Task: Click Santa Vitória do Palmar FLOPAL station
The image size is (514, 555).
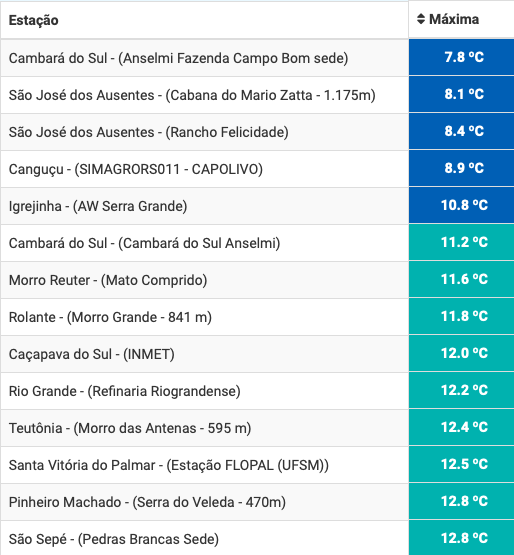Action: [x=169, y=465]
